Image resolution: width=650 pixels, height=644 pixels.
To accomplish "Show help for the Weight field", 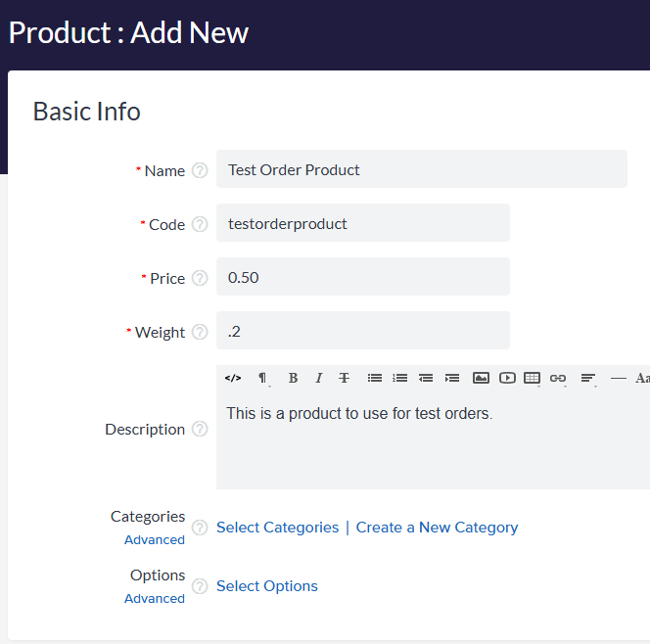I will 200,332.
